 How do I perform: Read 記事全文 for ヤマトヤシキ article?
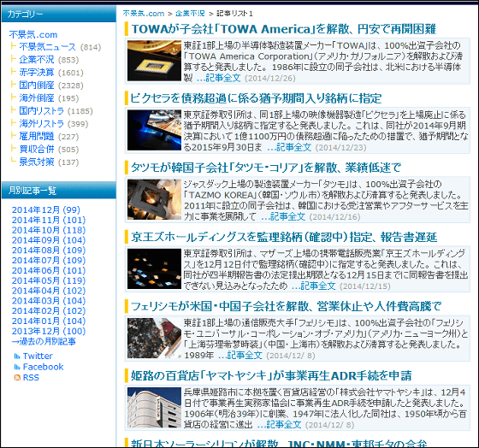click(279, 424)
